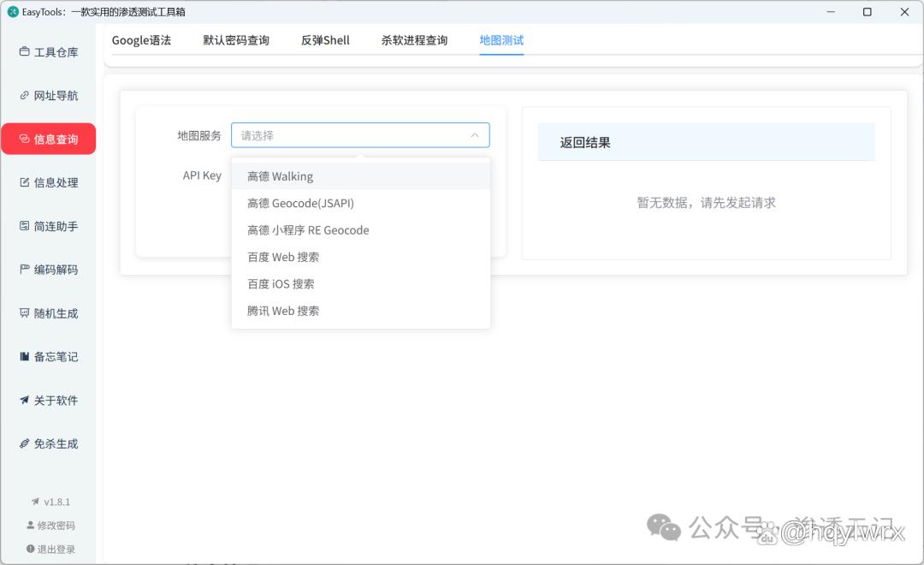Select the 百度 Web 搜索 option

361,257
